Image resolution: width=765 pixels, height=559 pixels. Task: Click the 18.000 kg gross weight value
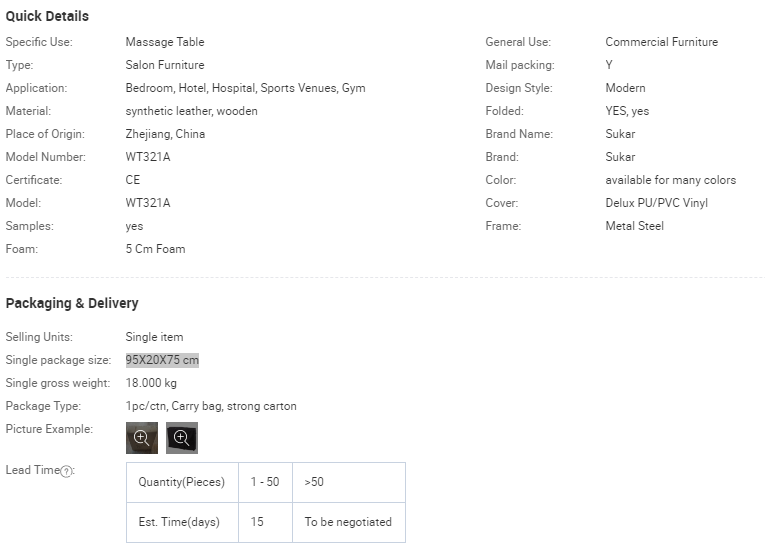click(151, 383)
